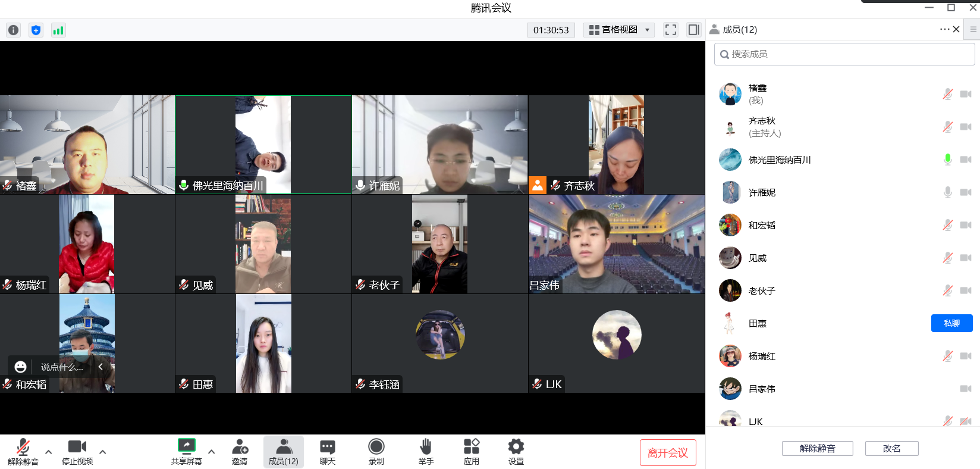Open the side menu icon at far right
The width and height of the screenshot is (980, 469).
[973, 29]
